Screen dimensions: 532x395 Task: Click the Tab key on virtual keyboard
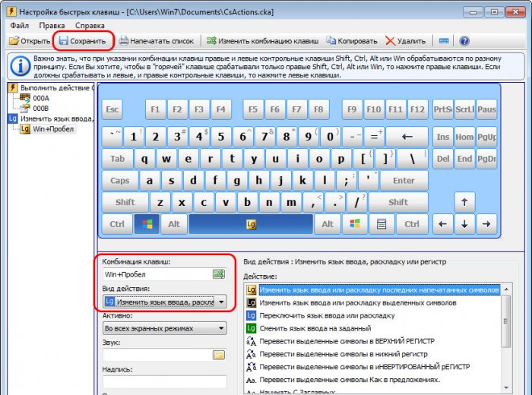117,159
